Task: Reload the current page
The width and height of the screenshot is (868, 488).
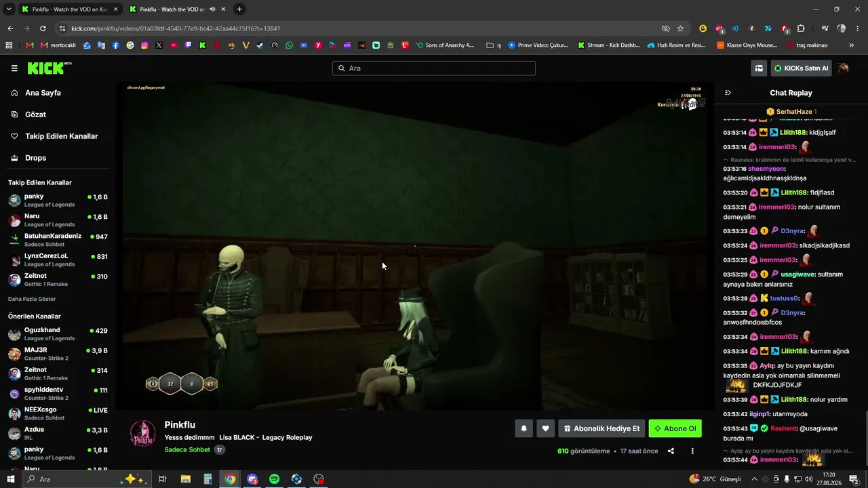Action: coord(43,28)
